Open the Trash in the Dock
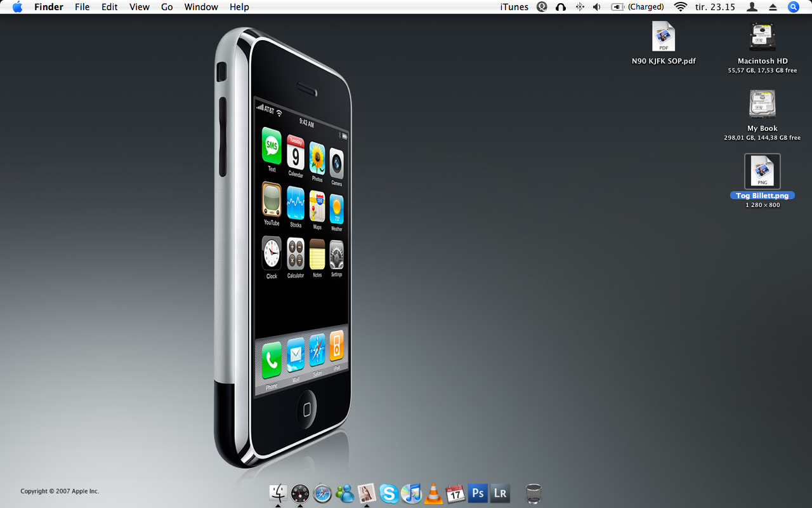This screenshot has width=812, height=508. tap(534, 493)
